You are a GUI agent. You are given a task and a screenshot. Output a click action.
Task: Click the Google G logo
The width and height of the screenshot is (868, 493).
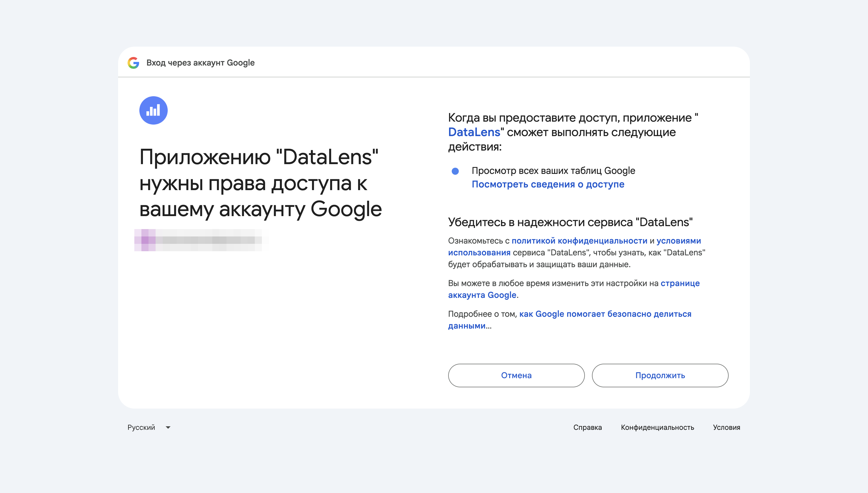(x=133, y=63)
